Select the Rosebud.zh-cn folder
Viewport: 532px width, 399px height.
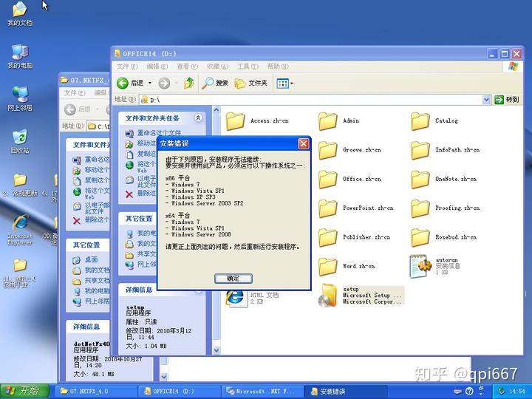[444, 237]
